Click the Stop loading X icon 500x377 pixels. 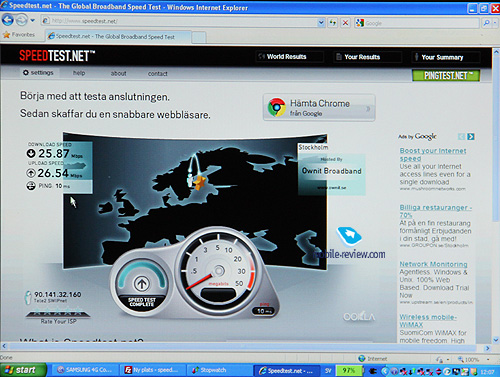(x=346, y=23)
